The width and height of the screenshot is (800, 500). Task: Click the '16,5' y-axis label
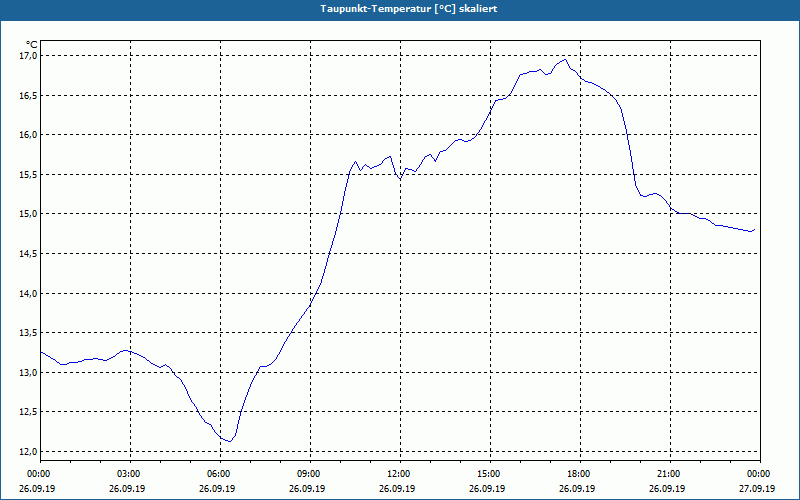point(28,95)
